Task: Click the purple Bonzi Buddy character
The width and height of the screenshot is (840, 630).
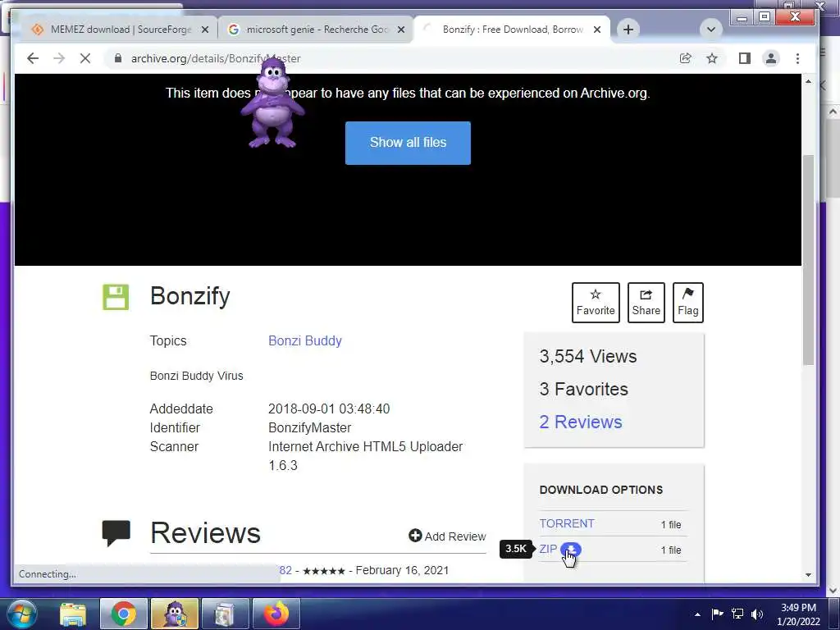Action: 272,103
